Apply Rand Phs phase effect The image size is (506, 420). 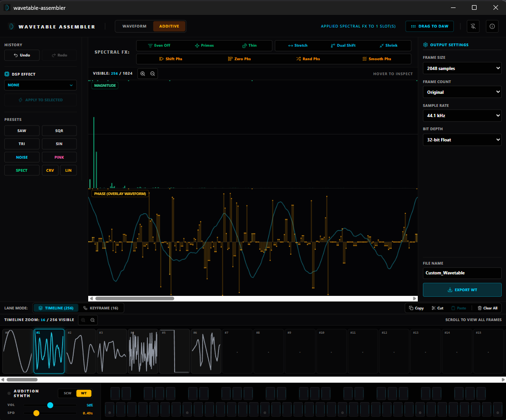(x=308, y=59)
